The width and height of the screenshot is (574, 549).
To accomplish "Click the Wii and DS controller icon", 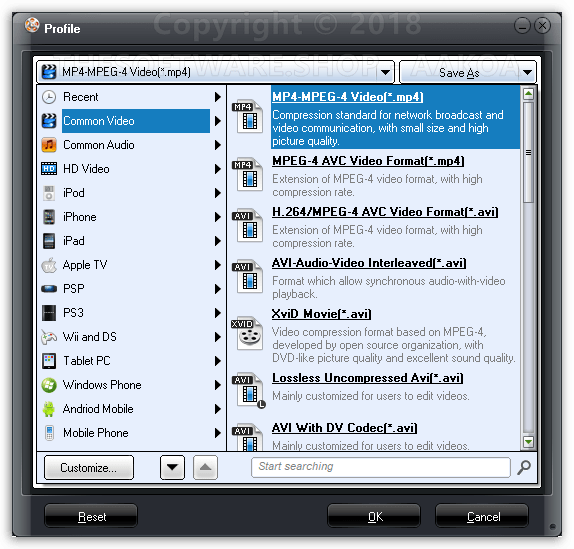I will coord(49,337).
